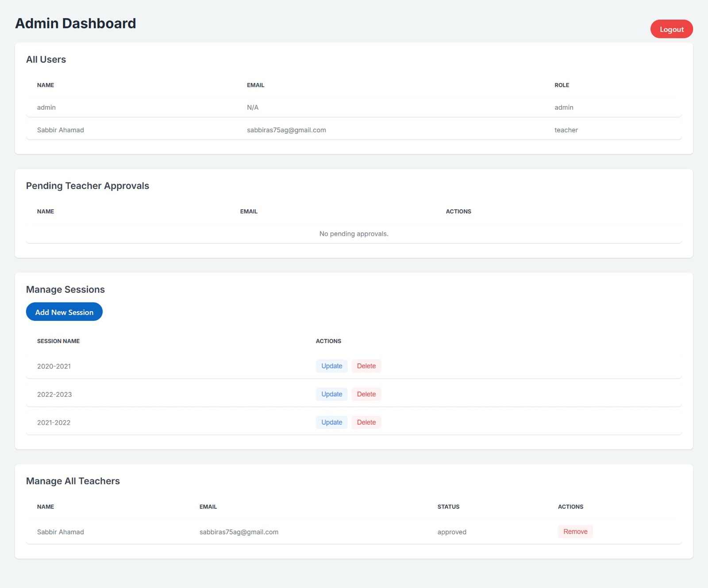Click the STATUS column header in Teachers
Viewport: 708px width, 588px height.
pyautogui.click(x=448, y=507)
